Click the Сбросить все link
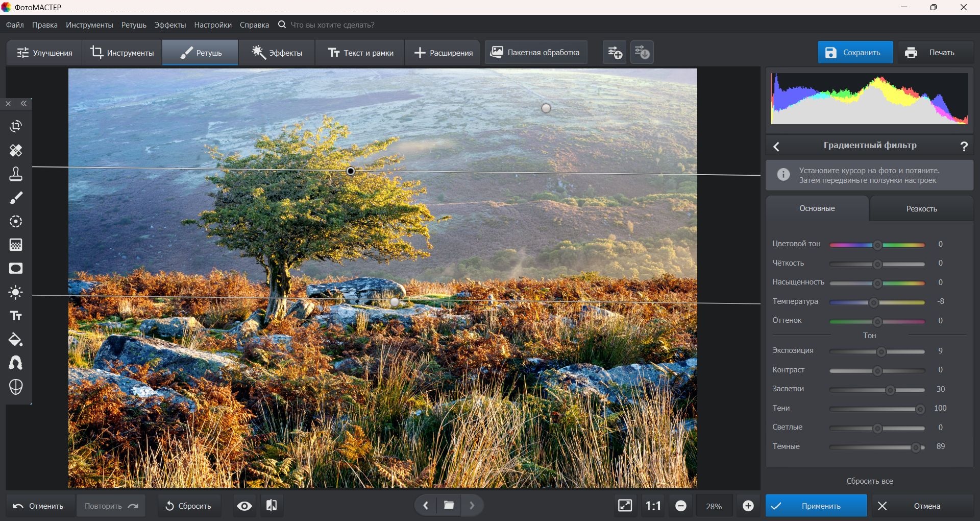The height and width of the screenshot is (521, 980). [x=869, y=481]
